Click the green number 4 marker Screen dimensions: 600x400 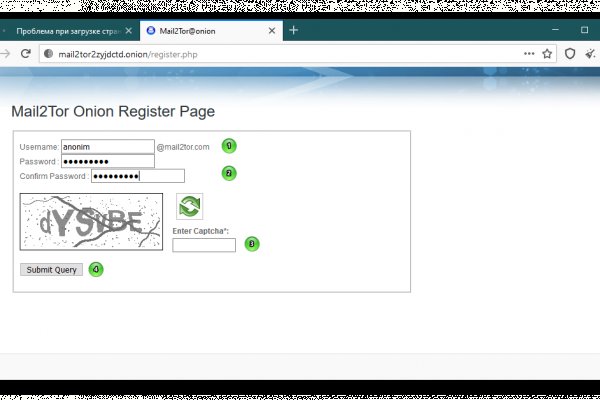coord(95,269)
